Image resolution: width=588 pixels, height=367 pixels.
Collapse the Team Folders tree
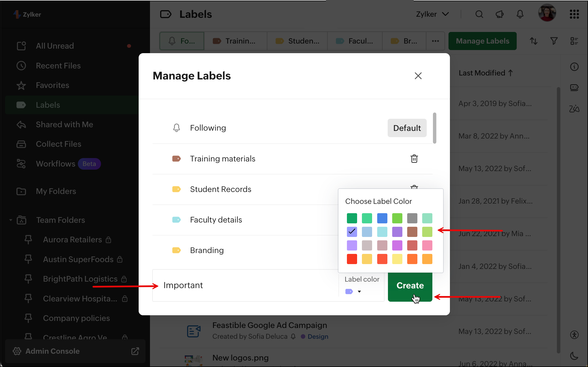click(11, 220)
